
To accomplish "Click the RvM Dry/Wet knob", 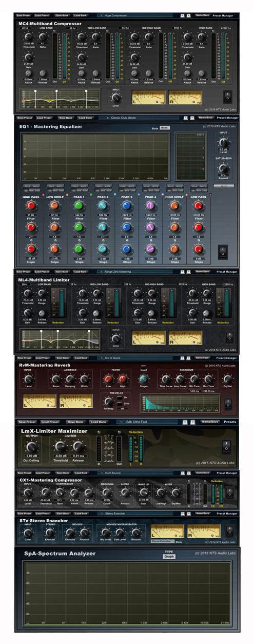I will [x=228, y=379].
